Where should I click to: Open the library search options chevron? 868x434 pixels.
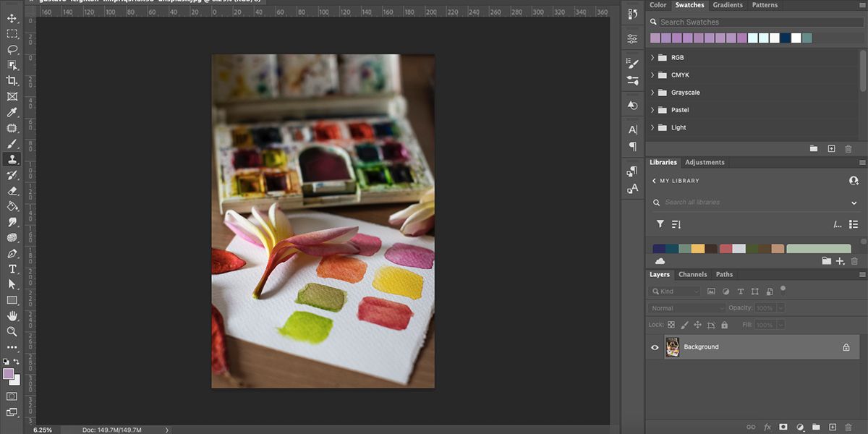point(854,203)
